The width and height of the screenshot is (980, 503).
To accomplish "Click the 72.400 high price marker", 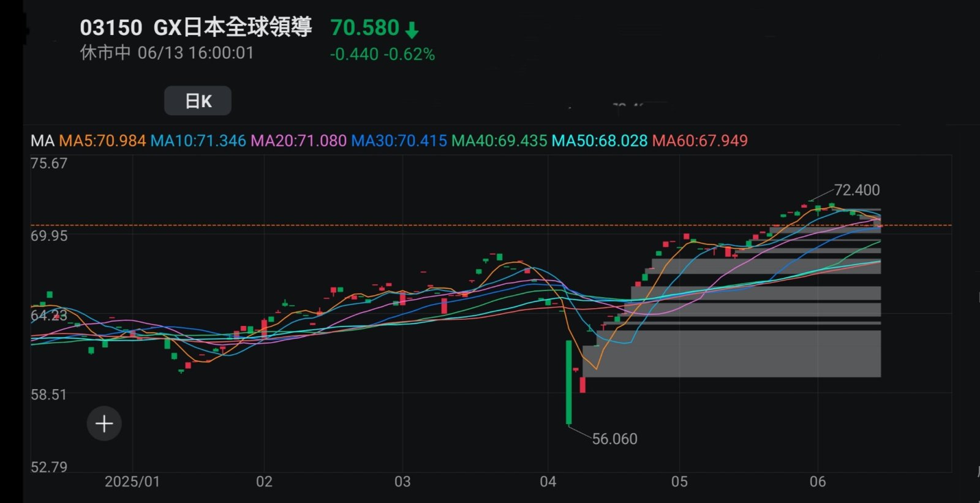I will point(857,190).
